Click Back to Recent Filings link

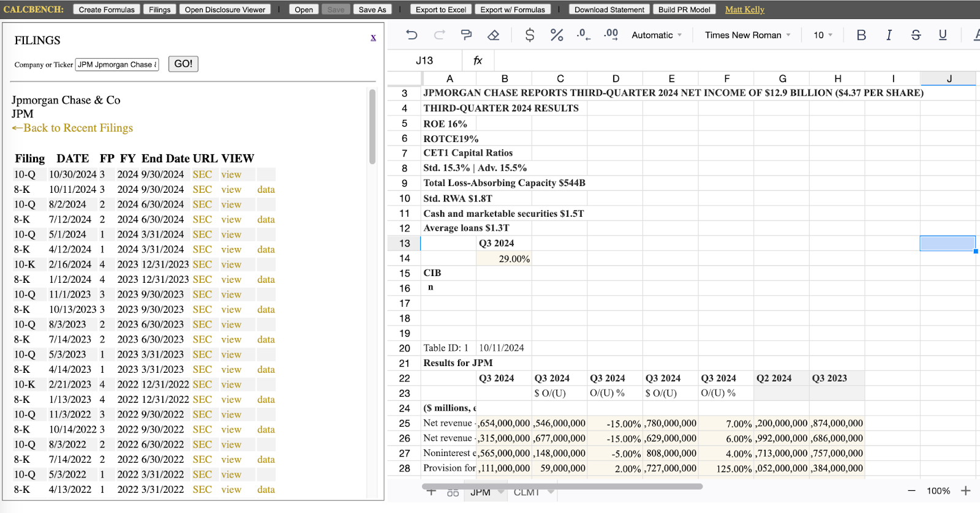[x=72, y=128]
